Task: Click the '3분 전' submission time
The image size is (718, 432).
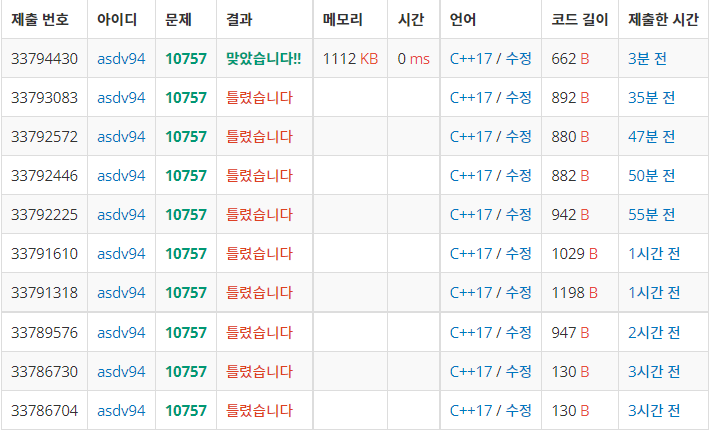Action: (647, 59)
